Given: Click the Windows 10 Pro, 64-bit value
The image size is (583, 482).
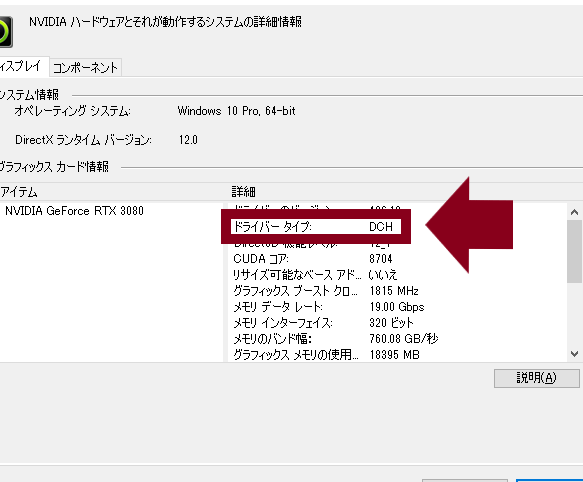Looking at the screenshot, I should [x=236, y=111].
